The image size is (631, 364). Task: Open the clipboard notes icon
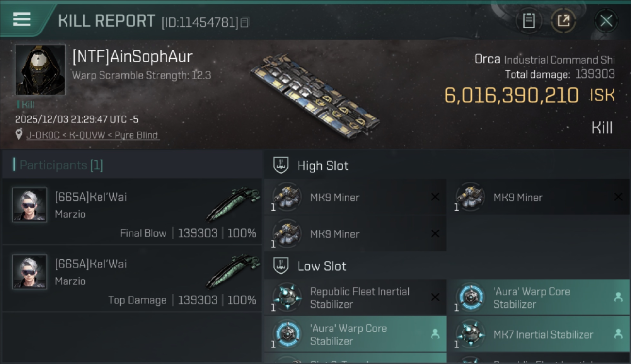click(x=529, y=21)
